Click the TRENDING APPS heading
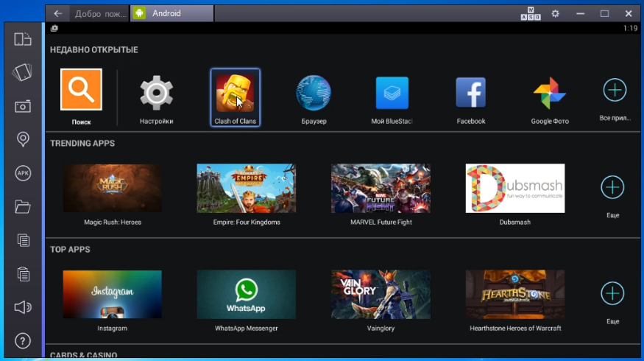Image resolution: width=644 pixels, height=361 pixels. click(82, 144)
